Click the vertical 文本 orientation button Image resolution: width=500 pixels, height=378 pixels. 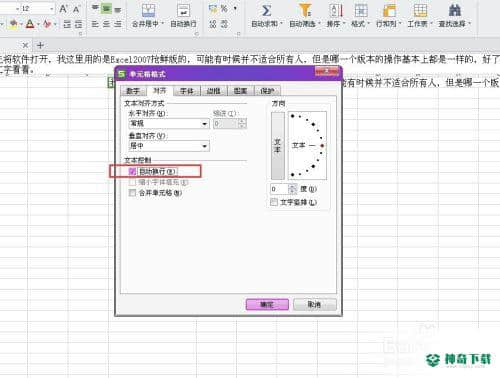point(278,146)
